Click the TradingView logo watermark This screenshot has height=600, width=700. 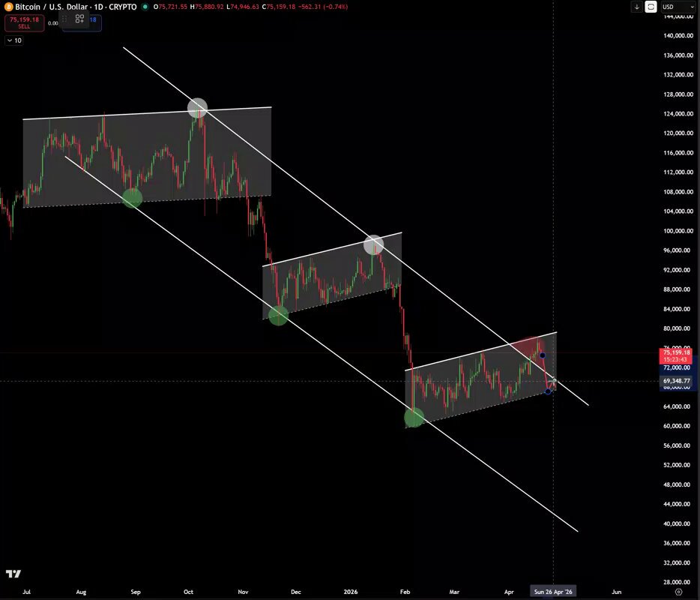tap(13, 574)
